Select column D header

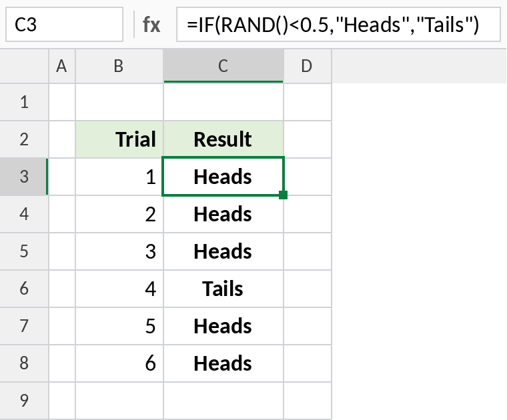[308, 66]
